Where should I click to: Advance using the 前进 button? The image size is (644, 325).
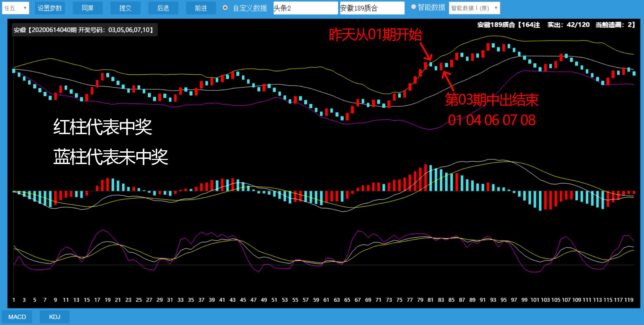(x=201, y=8)
